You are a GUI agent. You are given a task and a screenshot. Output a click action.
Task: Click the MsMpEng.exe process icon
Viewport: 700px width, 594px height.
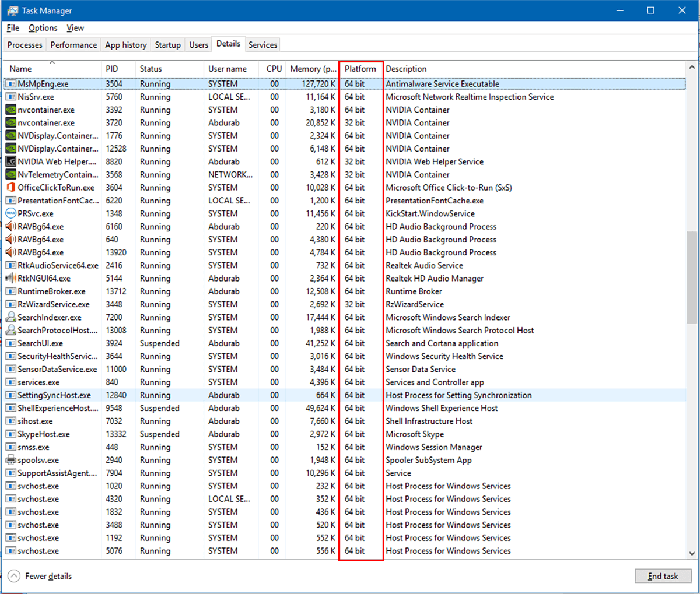pos(10,84)
